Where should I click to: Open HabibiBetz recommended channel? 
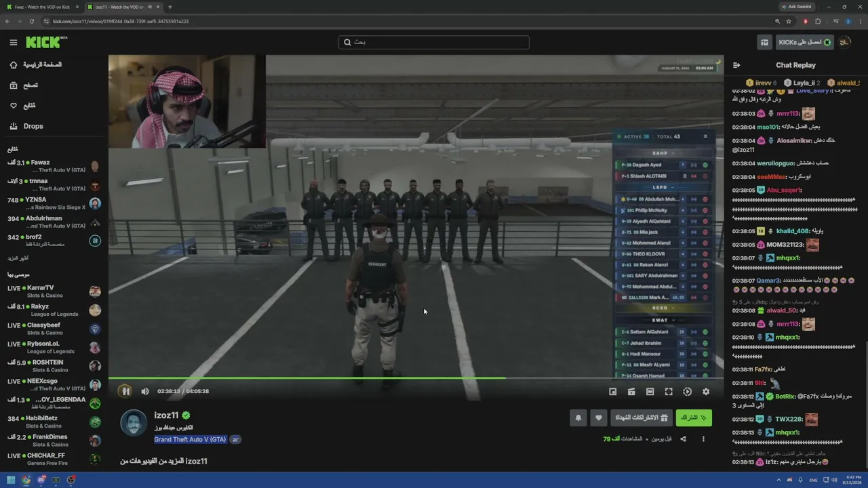[x=54, y=422]
